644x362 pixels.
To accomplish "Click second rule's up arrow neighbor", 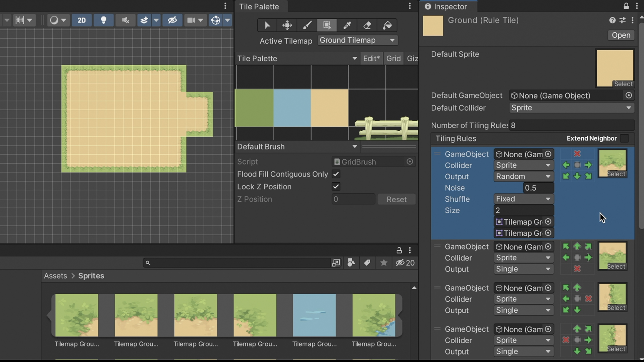I will (x=577, y=246).
